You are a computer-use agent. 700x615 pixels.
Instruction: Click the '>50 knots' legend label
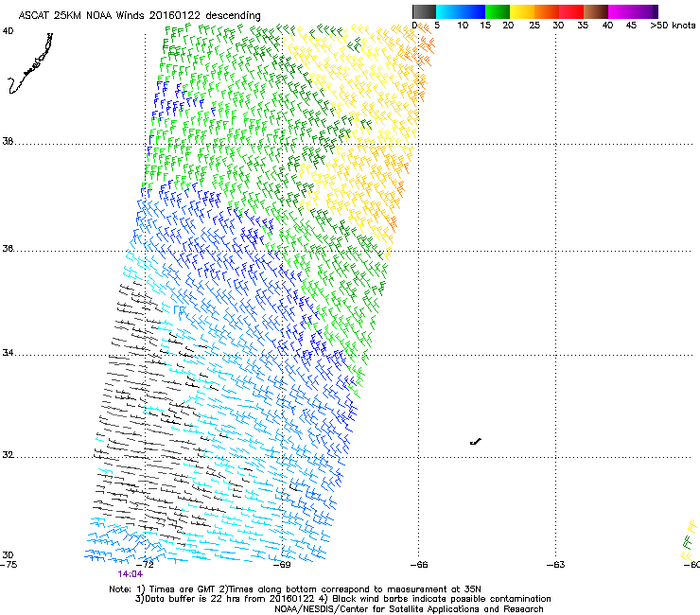point(673,25)
